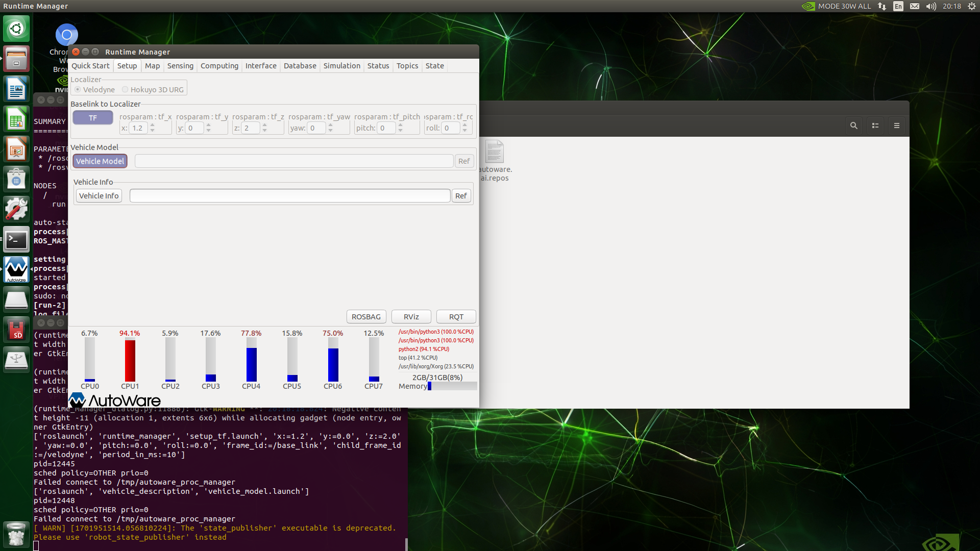Open sound volume indicator
This screenshot has width=980, height=551.
tap(931, 6)
